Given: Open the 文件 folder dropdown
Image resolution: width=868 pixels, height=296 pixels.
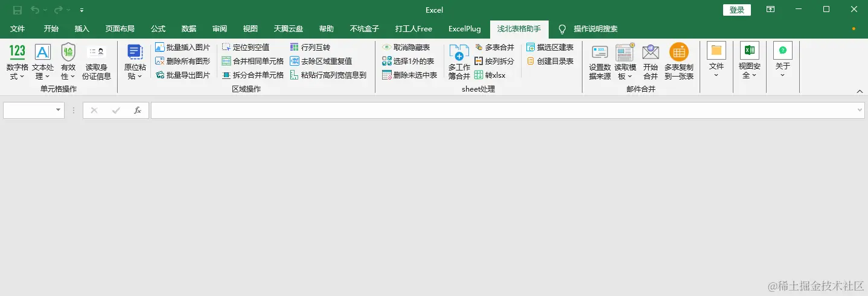Looking at the screenshot, I should point(716,60).
